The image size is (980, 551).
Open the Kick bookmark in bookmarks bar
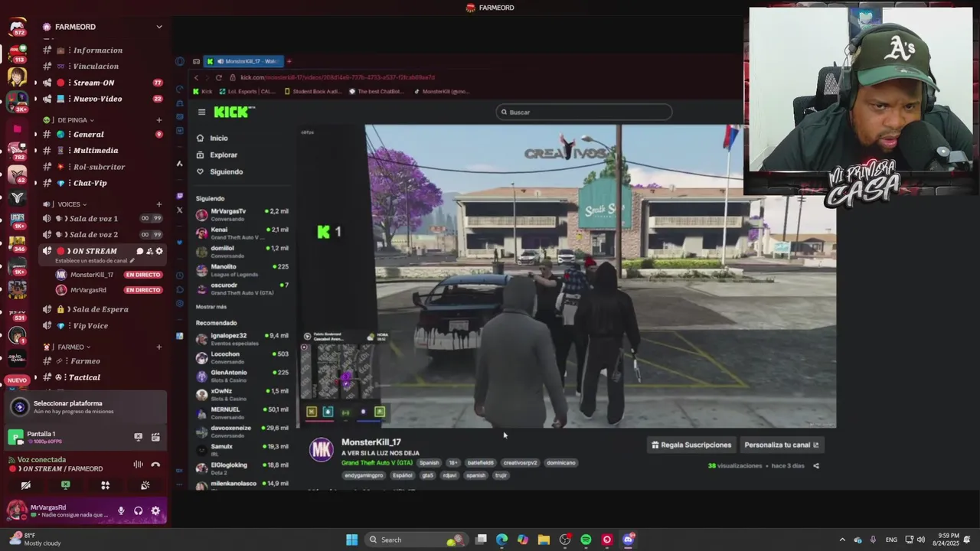(x=203, y=91)
